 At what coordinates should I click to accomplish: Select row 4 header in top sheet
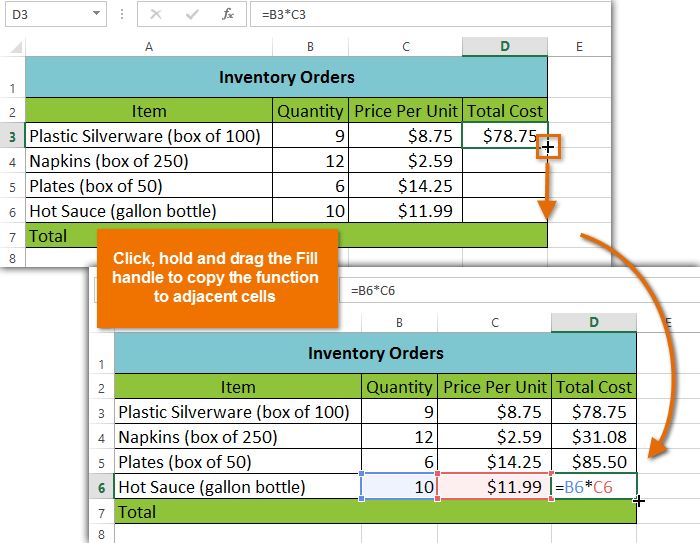pos(12,161)
